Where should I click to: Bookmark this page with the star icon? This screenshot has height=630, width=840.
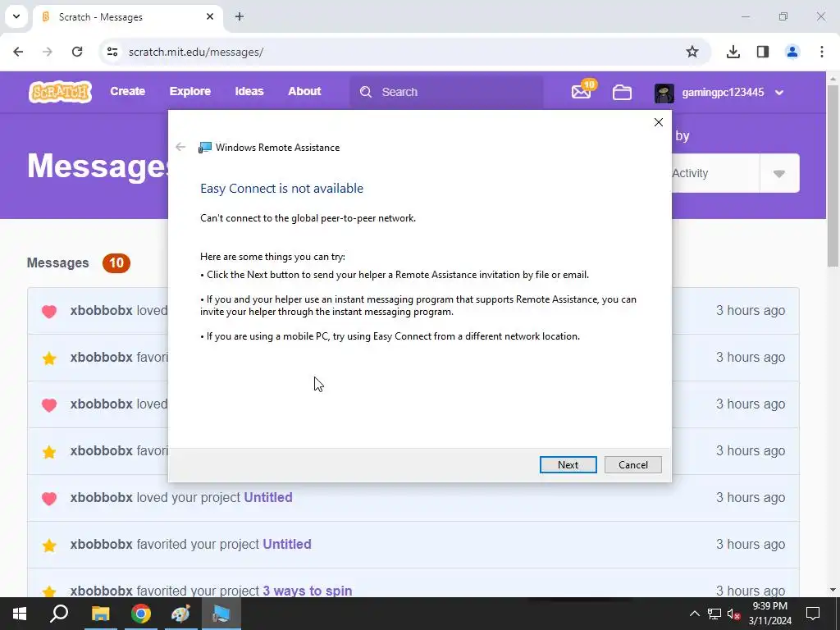click(x=692, y=52)
